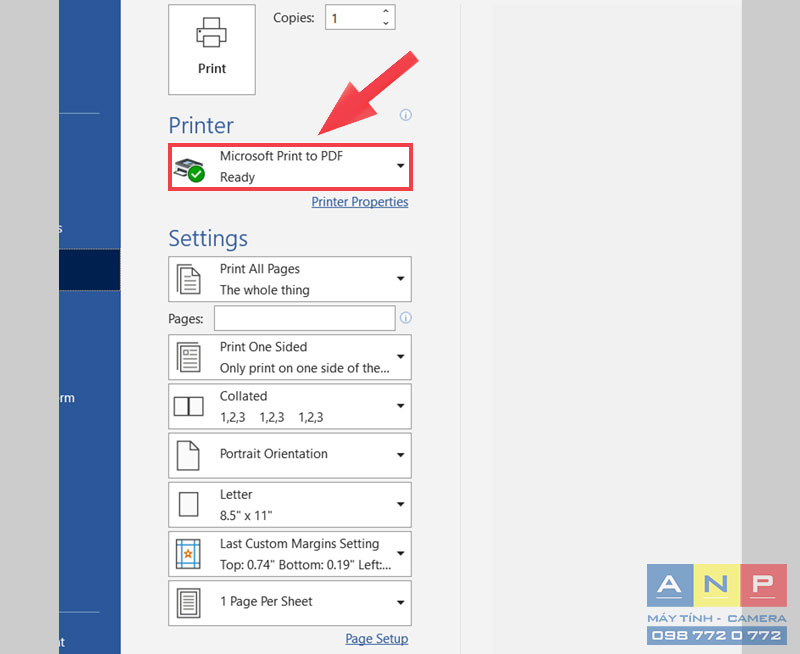Expand the 1 Page Per Sheet dropdown

[x=290, y=603]
